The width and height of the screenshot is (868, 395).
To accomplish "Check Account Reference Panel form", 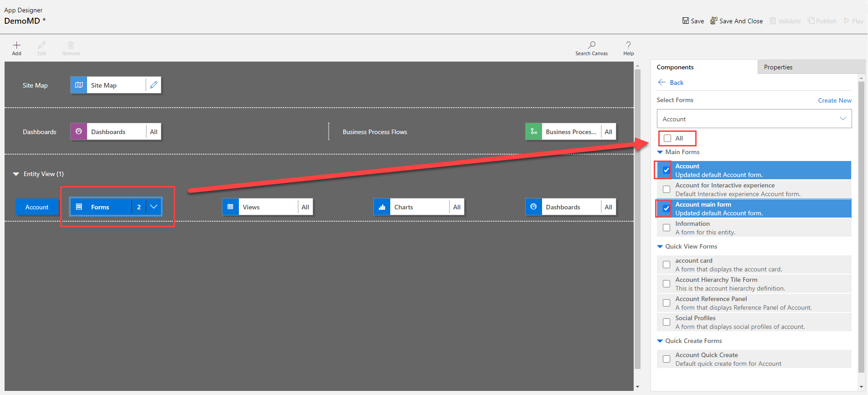I will pyautogui.click(x=666, y=303).
